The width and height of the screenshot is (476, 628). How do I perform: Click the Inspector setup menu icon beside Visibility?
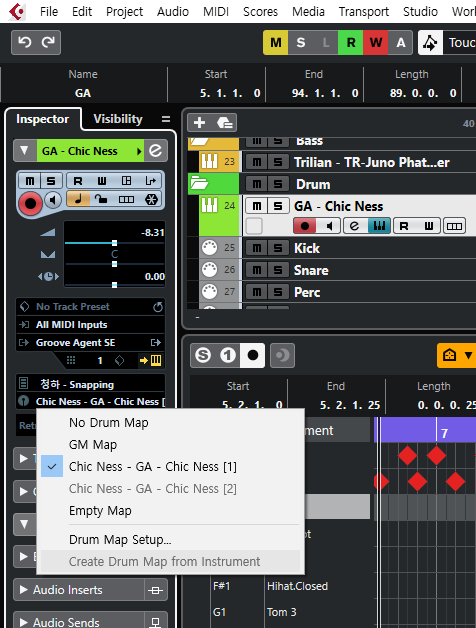point(166,119)
